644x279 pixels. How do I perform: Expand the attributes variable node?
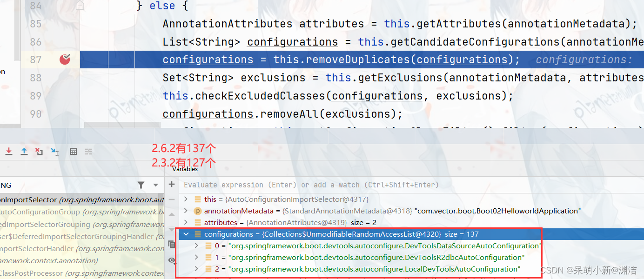click(186, 222)
